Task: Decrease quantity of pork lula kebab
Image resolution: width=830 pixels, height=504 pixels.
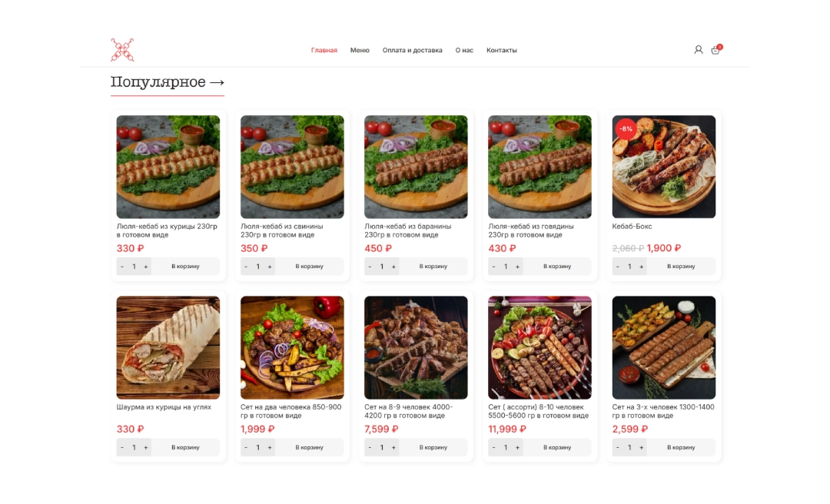Action: pos(246,267)
